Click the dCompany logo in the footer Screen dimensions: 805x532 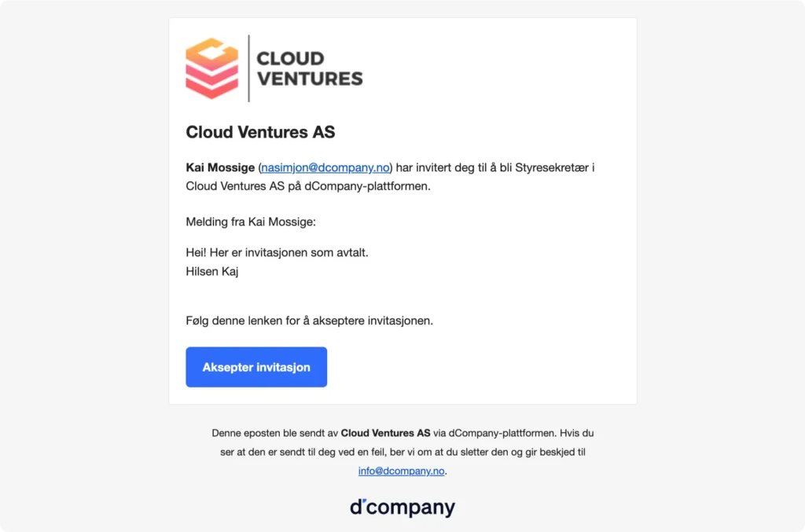click(x=402, y=508)
